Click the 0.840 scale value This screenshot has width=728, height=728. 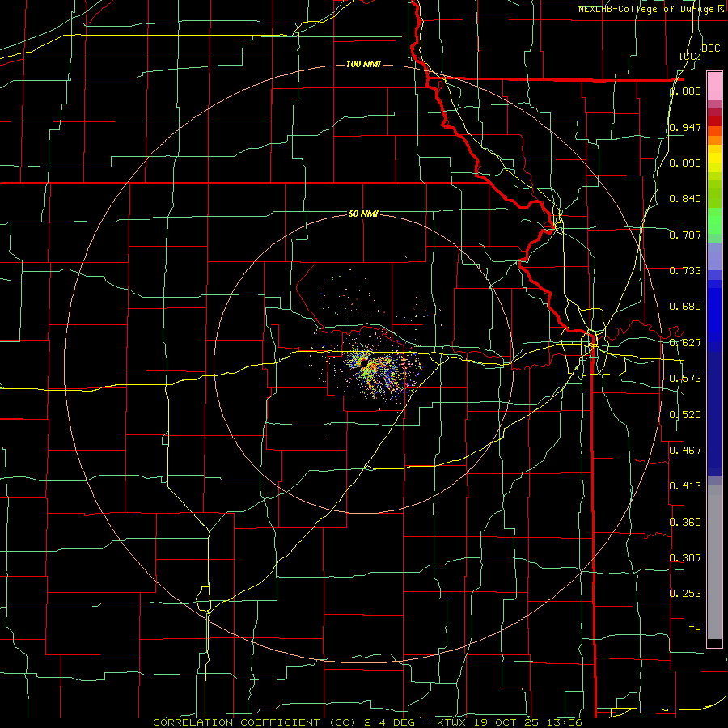coord(685,199)
